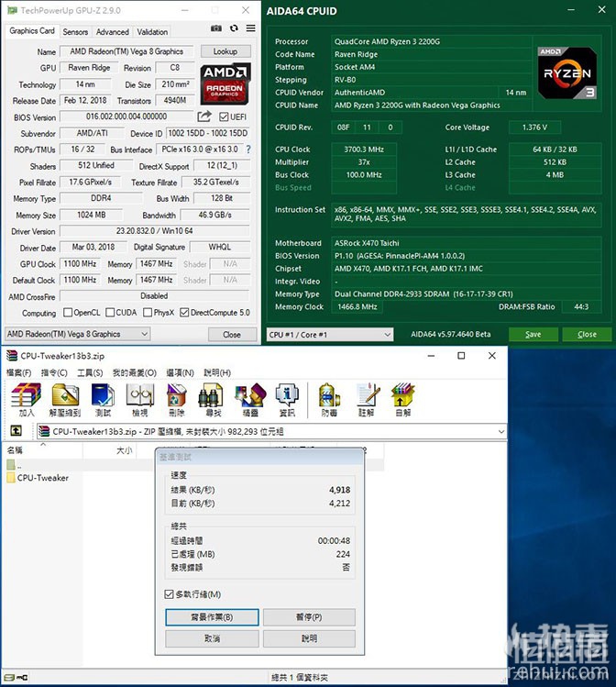
Task: Click the Driver Version field in GPU-Z
Action: [155, 231]
